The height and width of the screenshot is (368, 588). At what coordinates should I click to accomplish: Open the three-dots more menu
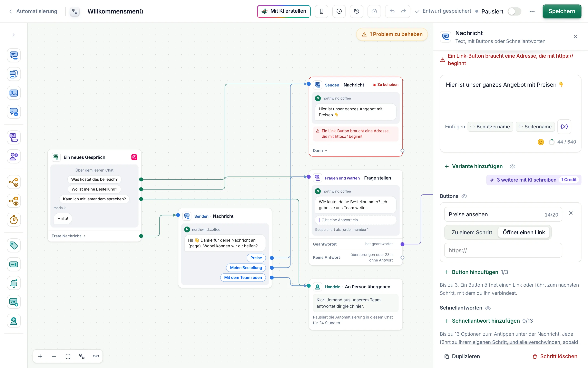click(532, 11)
